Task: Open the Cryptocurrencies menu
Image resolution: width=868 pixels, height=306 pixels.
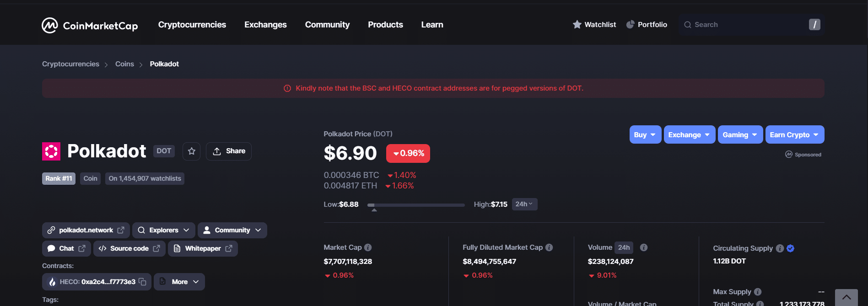Action: click(192, 25)
